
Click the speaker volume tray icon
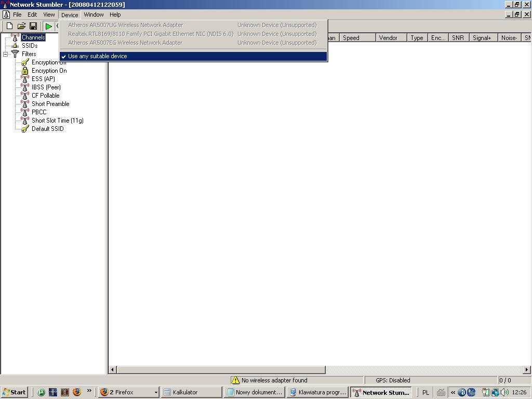(504, 392)
